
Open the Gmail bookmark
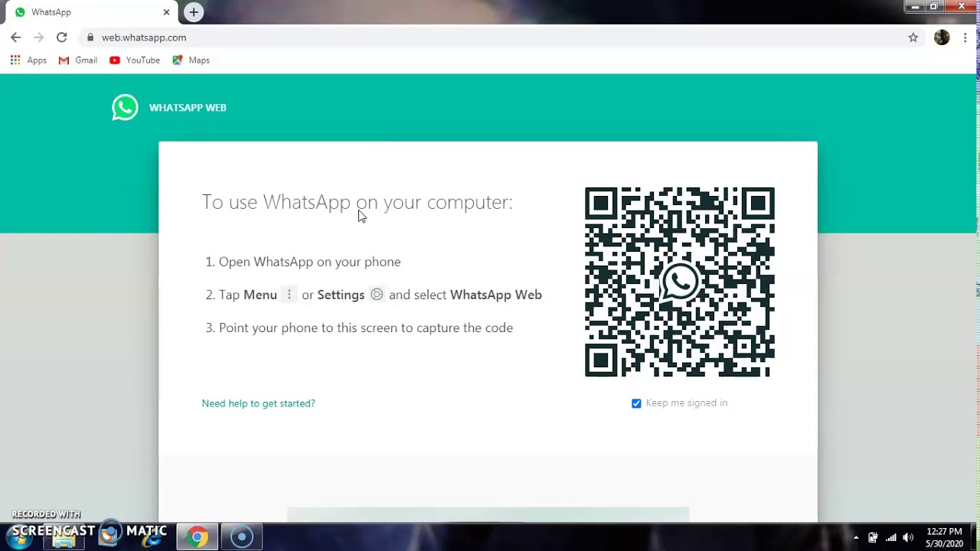coord(78,60)
